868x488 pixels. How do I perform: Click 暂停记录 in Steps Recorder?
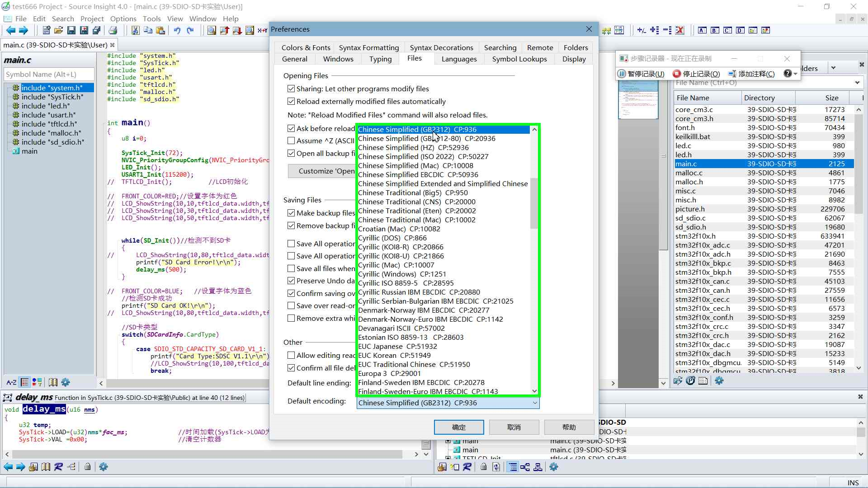pos(641,74)
